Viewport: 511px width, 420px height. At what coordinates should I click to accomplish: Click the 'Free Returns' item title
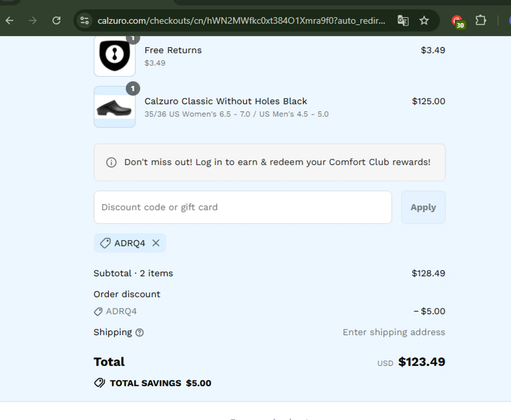(x=173, y=50)
